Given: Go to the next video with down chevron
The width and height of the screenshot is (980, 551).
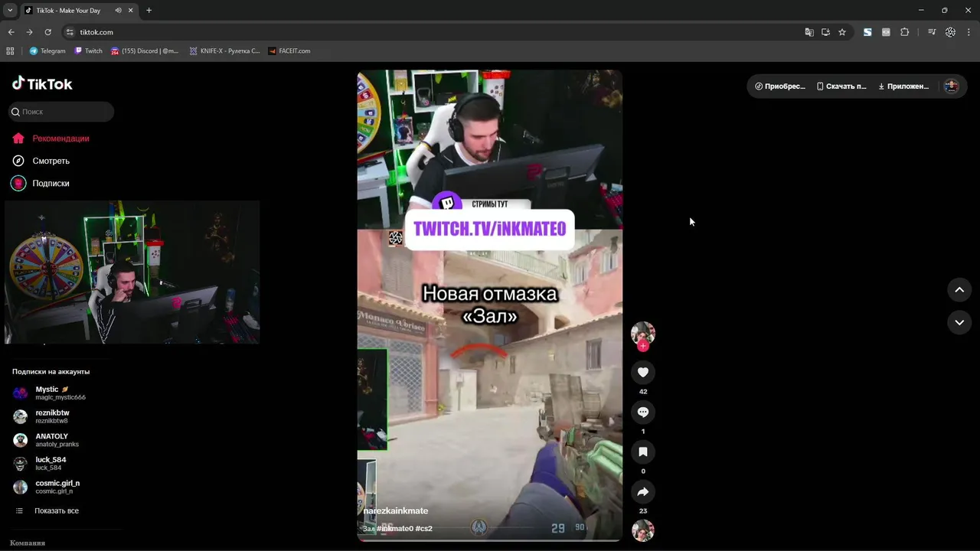Looking at the screenshot, I should (959, 322).
